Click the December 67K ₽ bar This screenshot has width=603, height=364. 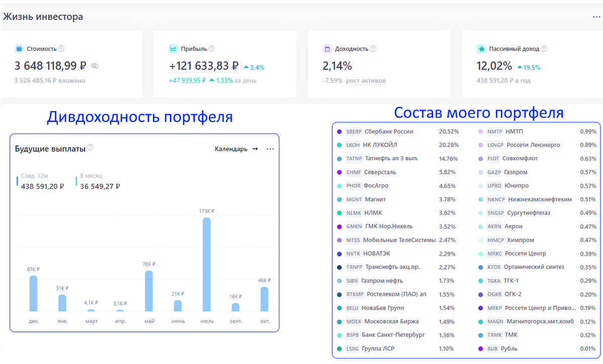tap(33, 294)
